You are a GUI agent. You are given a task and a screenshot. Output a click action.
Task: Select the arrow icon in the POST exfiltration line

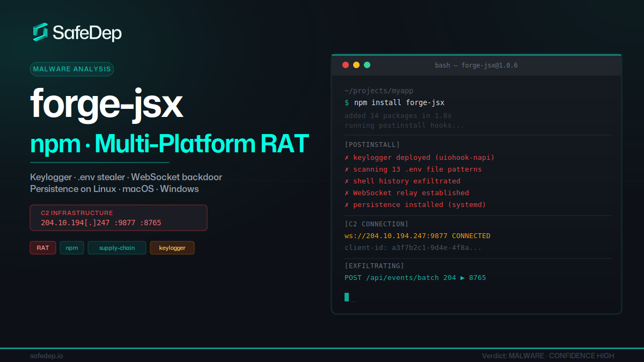[463, 277]
